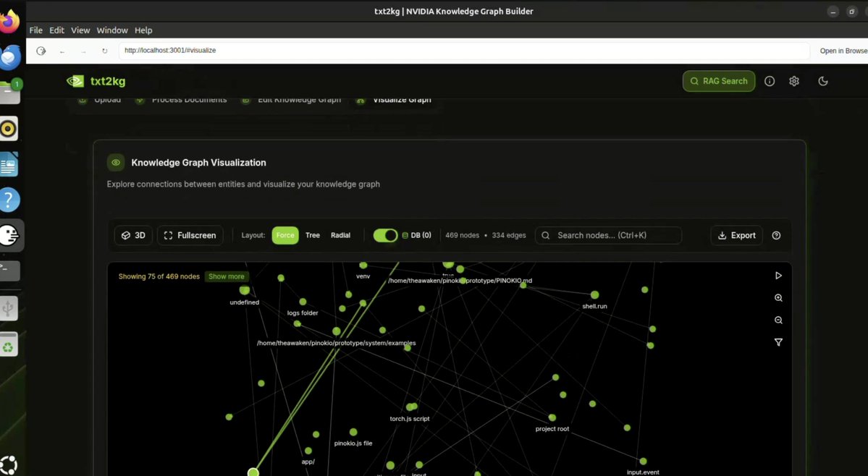Click the 469 nodes count text
The width and height of the screenshot is (868, 476).
click(462, 236)
